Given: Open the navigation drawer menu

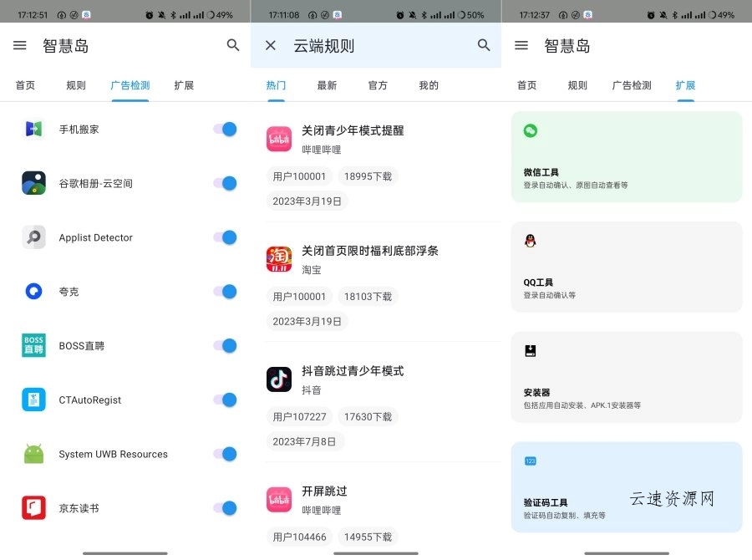Looking at the screenshot, I should [19, 45].
